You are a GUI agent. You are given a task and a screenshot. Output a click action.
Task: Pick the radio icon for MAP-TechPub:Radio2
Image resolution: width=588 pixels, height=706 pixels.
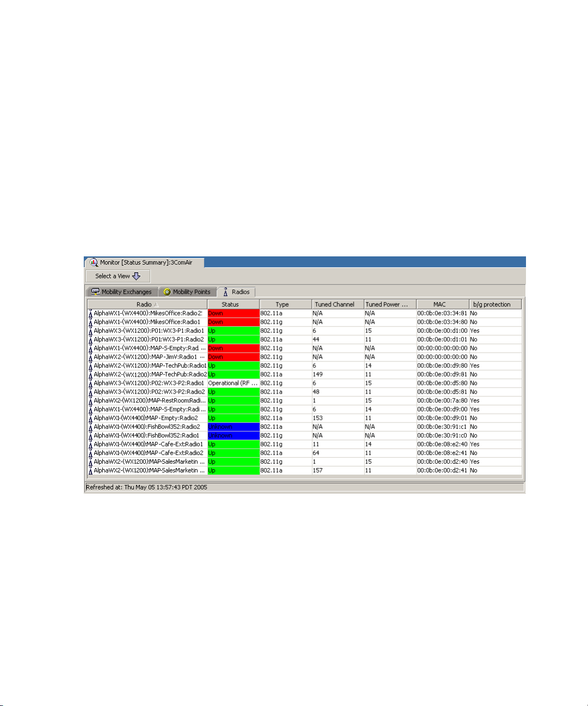click(90, 375)
